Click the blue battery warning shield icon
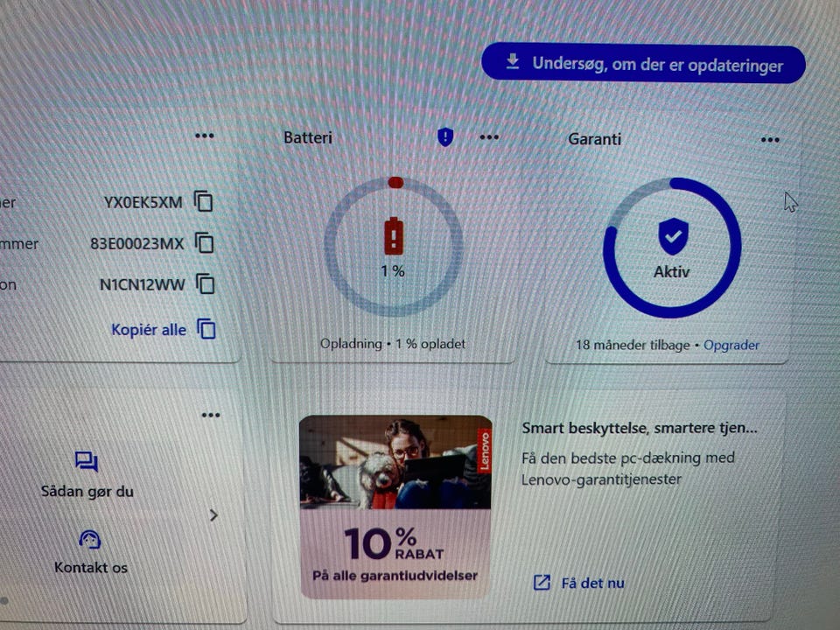840x630 pixels. click(445, 137)
